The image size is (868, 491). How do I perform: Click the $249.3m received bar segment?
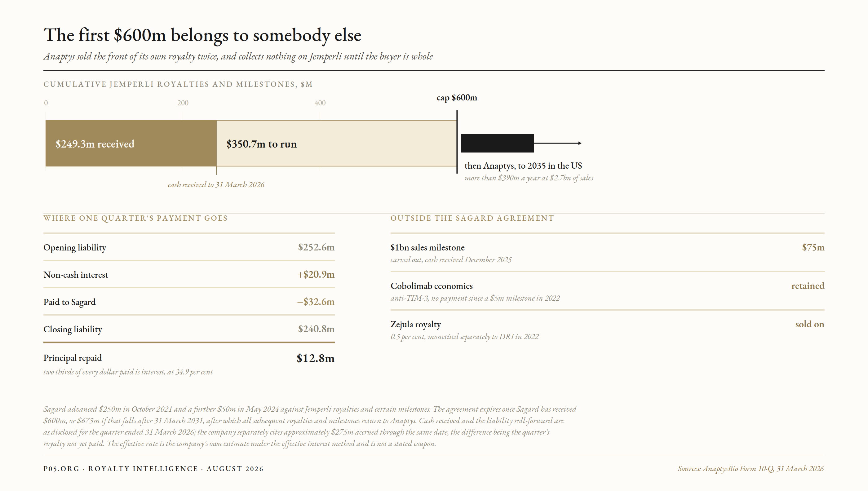point(131,143)
